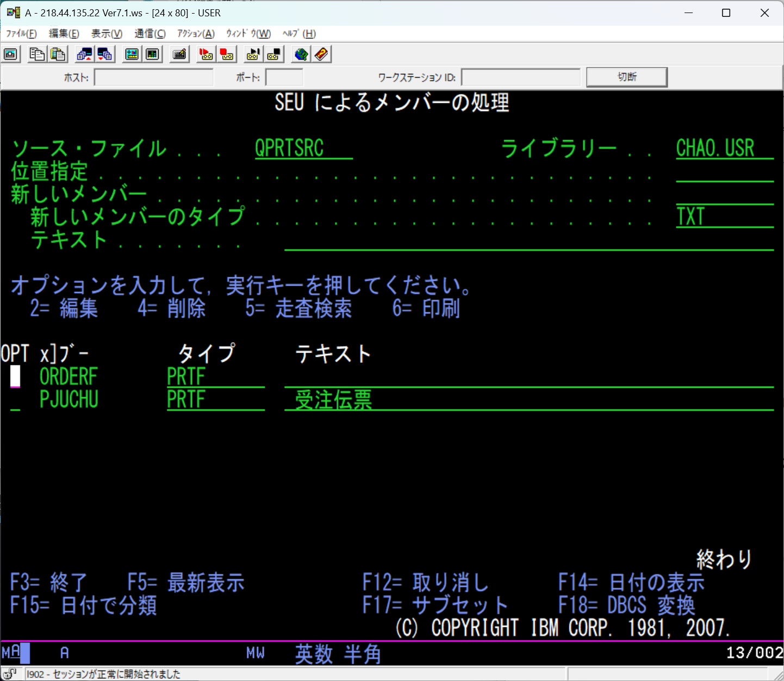Click the 4= 削除 option text

[172, 308]
